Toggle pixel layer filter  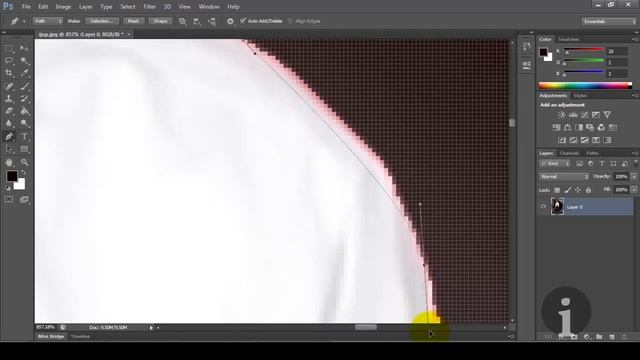(579, 164)
